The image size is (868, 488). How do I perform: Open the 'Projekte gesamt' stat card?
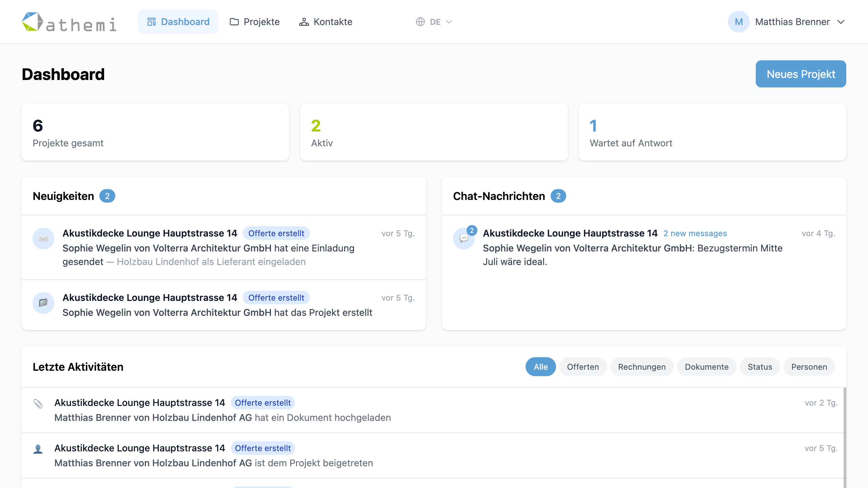[155, 132]
